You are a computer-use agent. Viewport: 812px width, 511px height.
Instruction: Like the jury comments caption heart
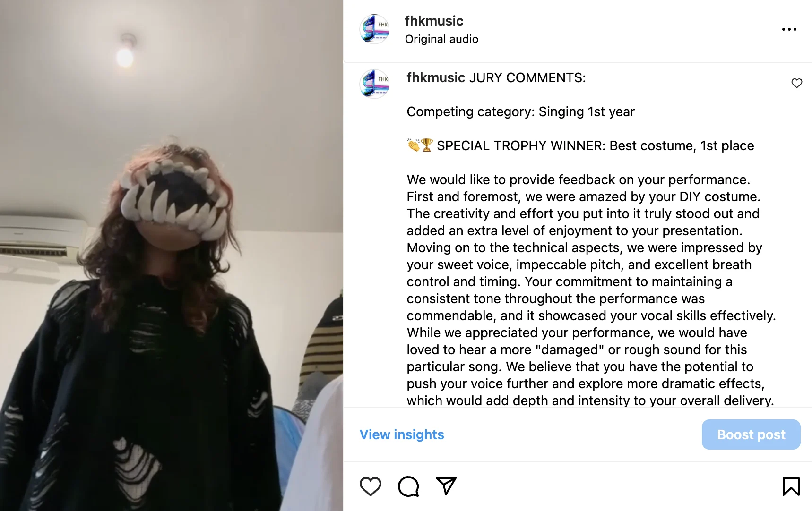click(796, 83)
